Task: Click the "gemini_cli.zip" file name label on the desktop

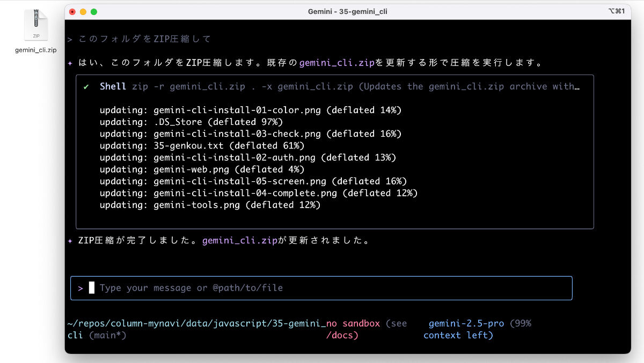Action: tap(36, 50)
